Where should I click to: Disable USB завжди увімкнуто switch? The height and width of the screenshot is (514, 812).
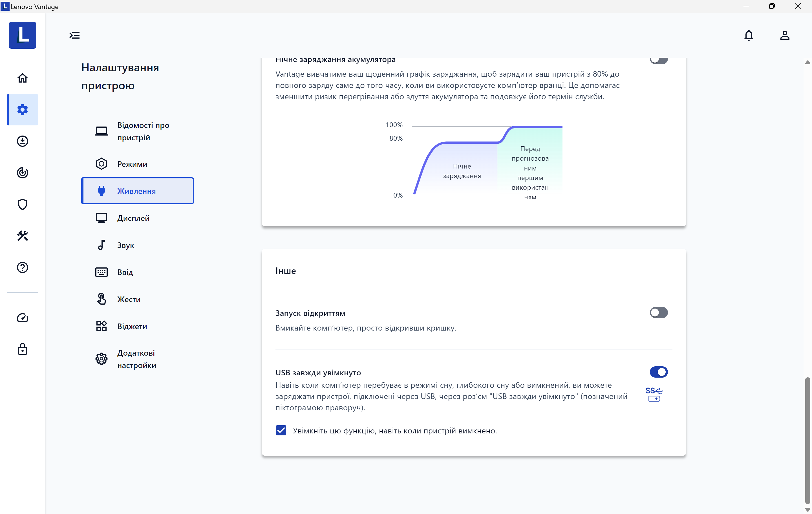[x=658, y=372]
